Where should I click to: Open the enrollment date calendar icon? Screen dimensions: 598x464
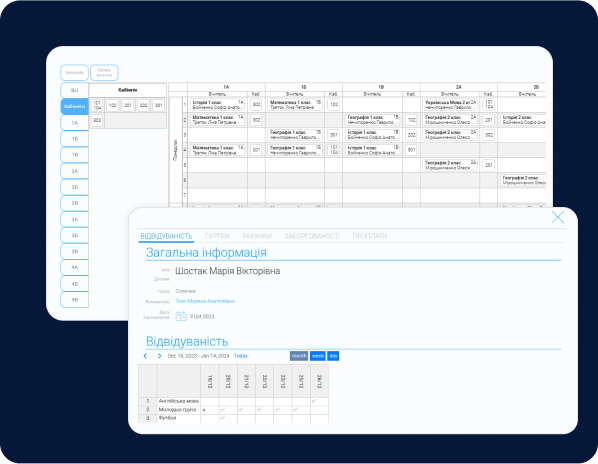[x=181, y=316]
